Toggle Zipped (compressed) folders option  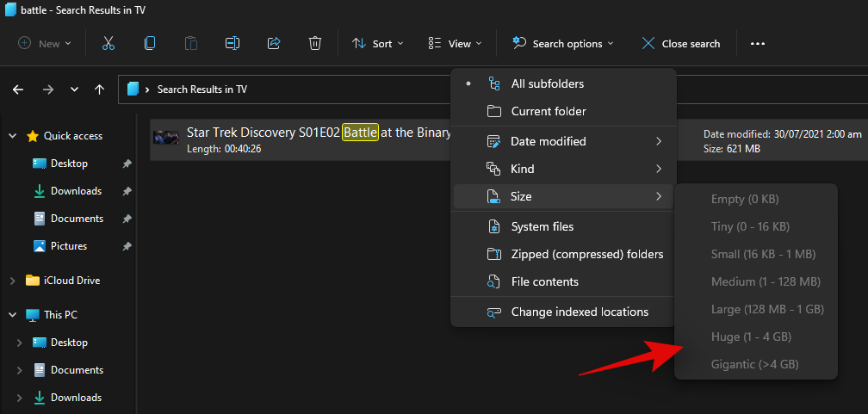point(586,254)
